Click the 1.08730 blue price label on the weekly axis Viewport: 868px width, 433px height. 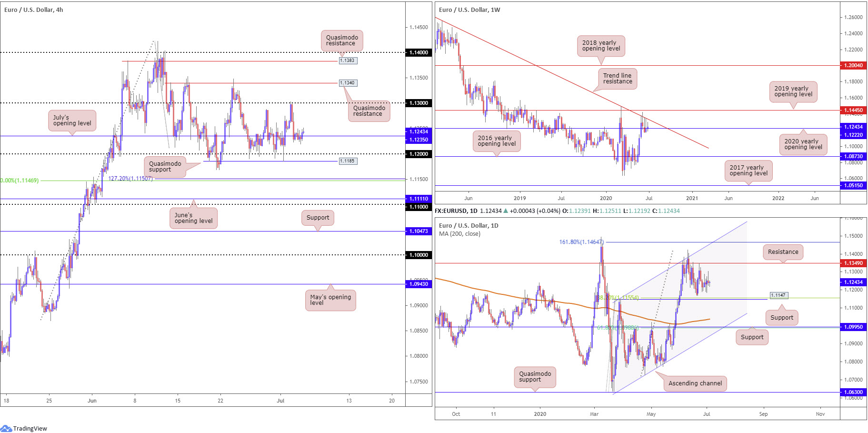pyautogui.click(x=853, y=156)
